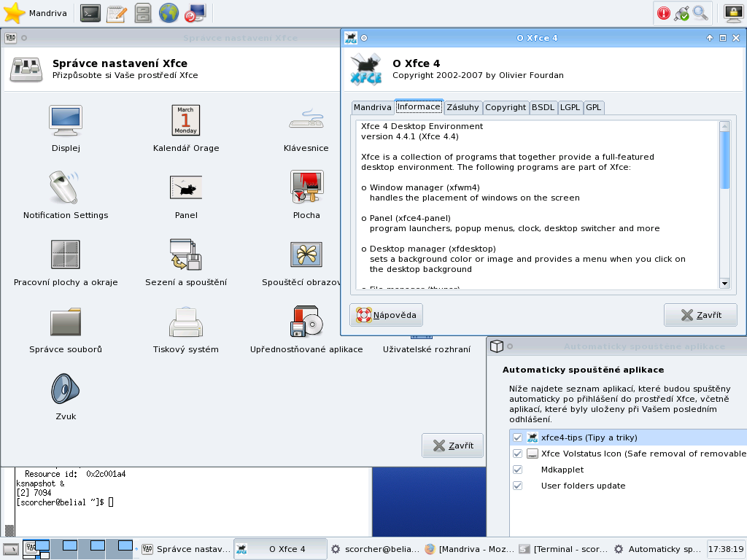Select Automaticky spouštěné taskbar button

[x=658, y=549]
